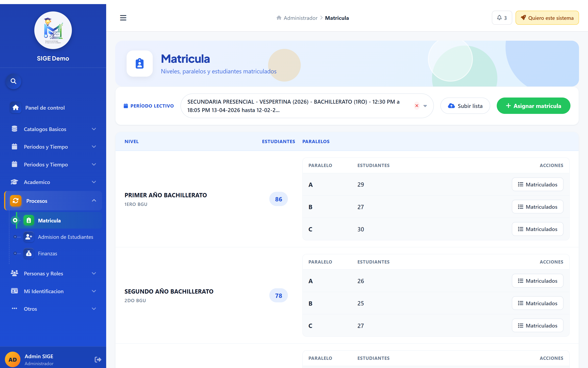Collapse the Procesos menu chevron
This screenshot has height=368, width=588.
(94, 201)
